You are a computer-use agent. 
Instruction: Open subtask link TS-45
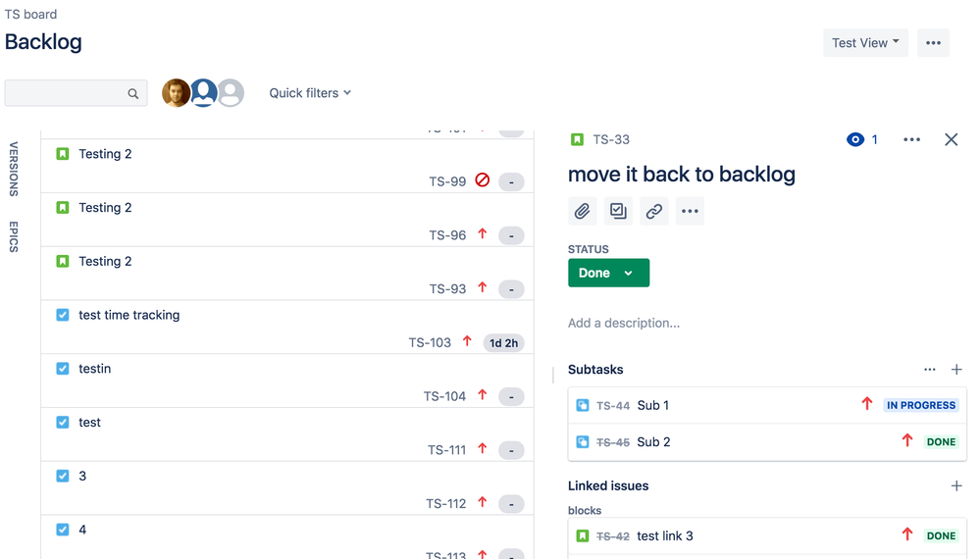tap(612, 443)
